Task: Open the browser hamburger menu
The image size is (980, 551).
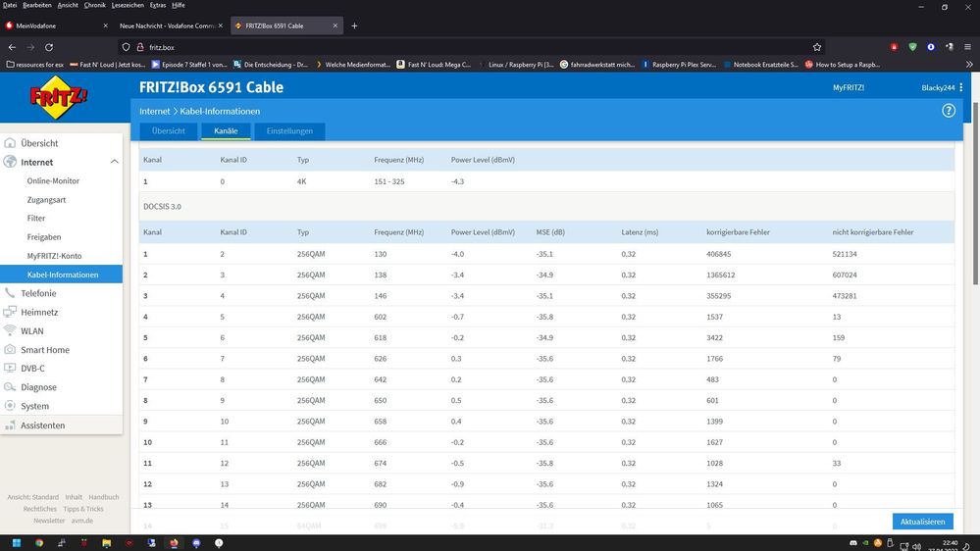Action: 967,47
